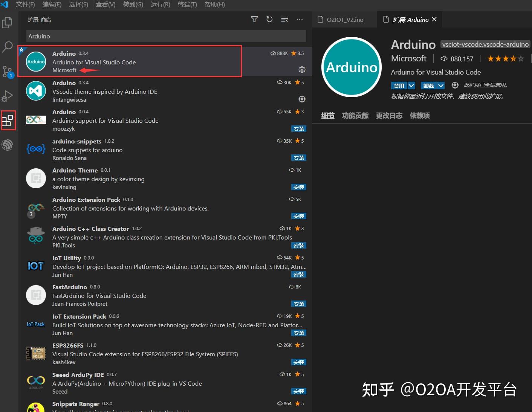532x412 pixels.
Task: Select the teal Arduino icon by Microsoft in list
Action: pyautogui.click(x=36, y=61)
